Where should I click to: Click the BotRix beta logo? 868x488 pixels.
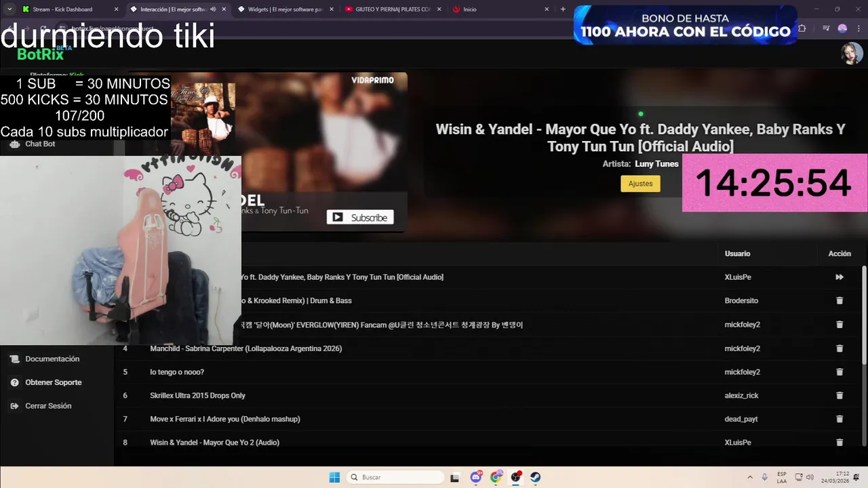[41, 54]
